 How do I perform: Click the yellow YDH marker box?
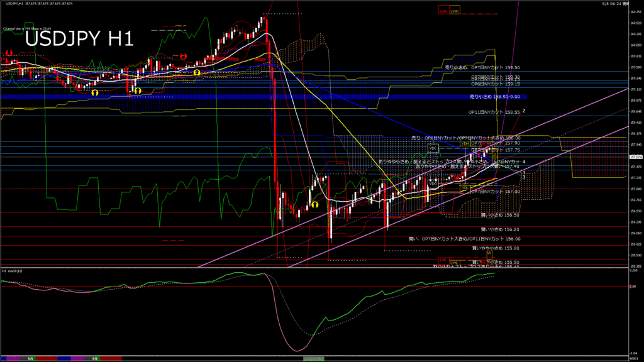(x=465, y=143)
